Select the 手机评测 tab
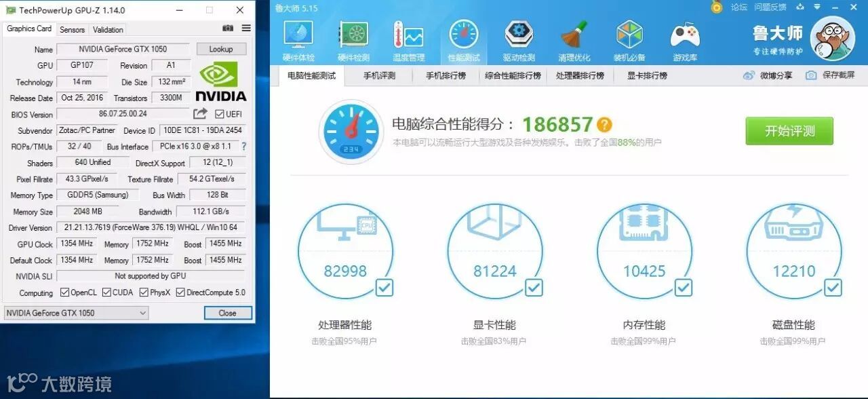The height and width of the screenshot is (399, 868). [x=379, y=76]
